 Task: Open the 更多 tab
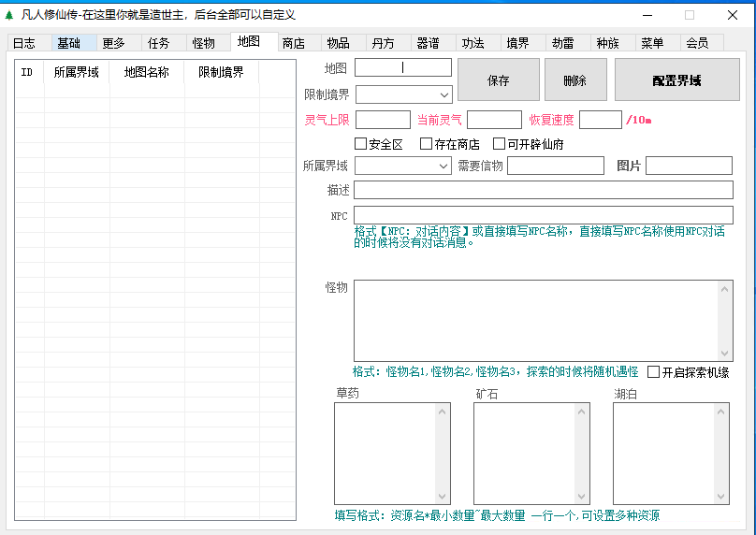click(119, 43)
